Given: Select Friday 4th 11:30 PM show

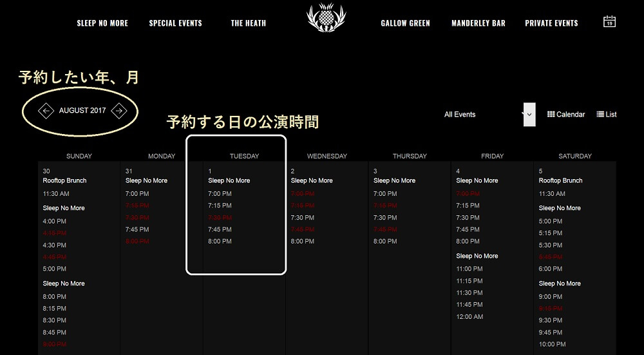Looking at the screenshot, I should coord(469,293).
